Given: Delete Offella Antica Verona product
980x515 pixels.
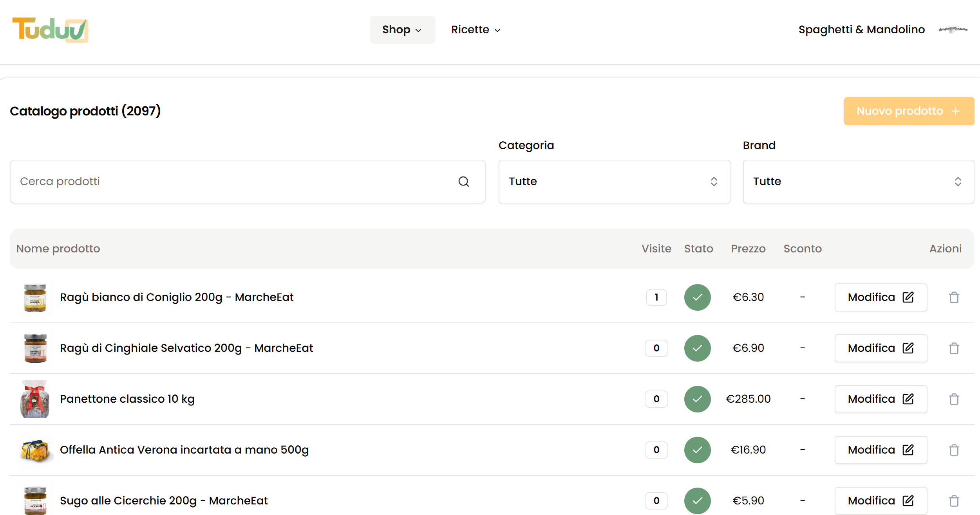Looking at the screenshot, I should click(954, 450).
